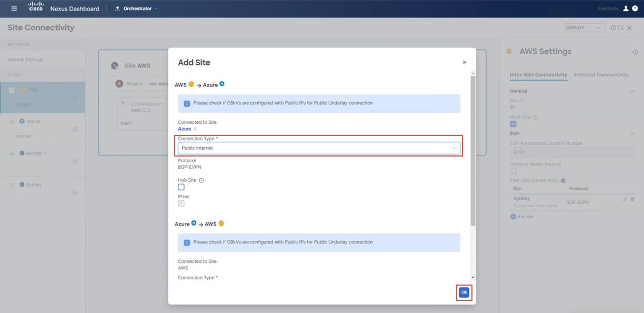Click the ext-fab-1 status check icon
Viewport: 644px width, 313px height.
(75, 161)
